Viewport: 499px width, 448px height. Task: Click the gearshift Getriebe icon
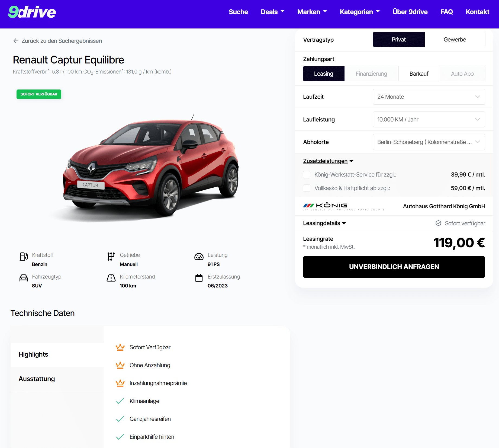tap(111, 256)
